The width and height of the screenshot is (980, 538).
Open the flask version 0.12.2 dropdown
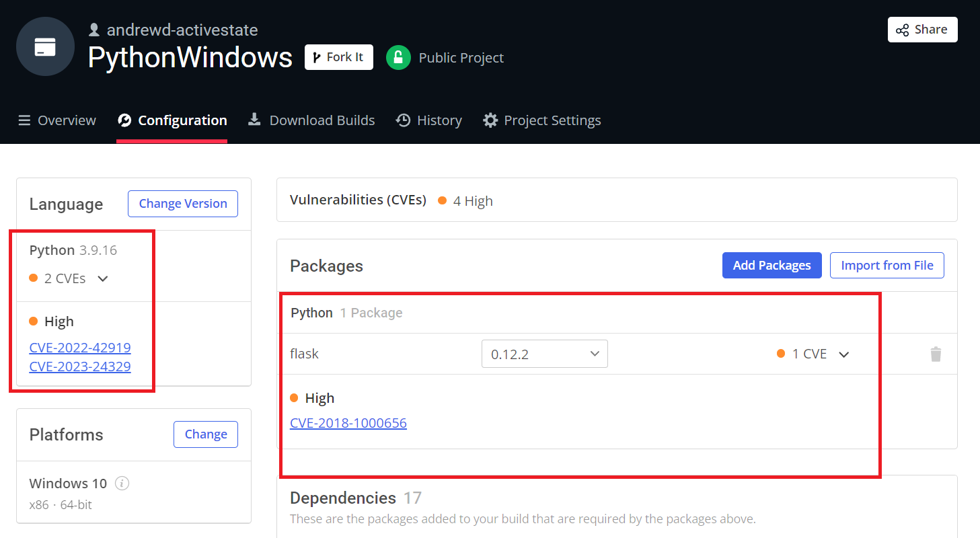click(x=545, y=354)
